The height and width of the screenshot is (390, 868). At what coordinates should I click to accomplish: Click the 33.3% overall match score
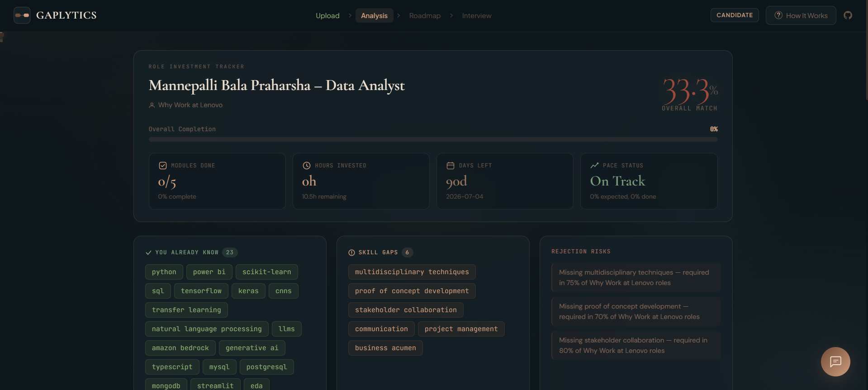click(x=690, y=91)
